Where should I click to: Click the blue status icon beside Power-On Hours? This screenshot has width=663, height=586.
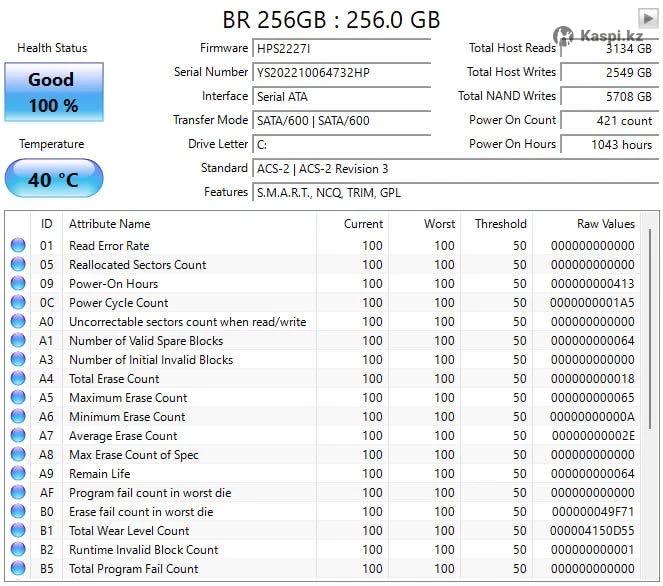[x=18, y=284]
